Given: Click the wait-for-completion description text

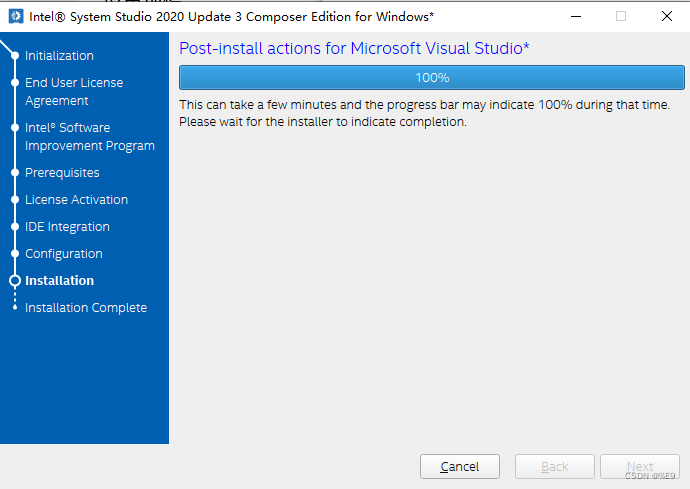Looking at the screenshot, I should pos(424,113).
